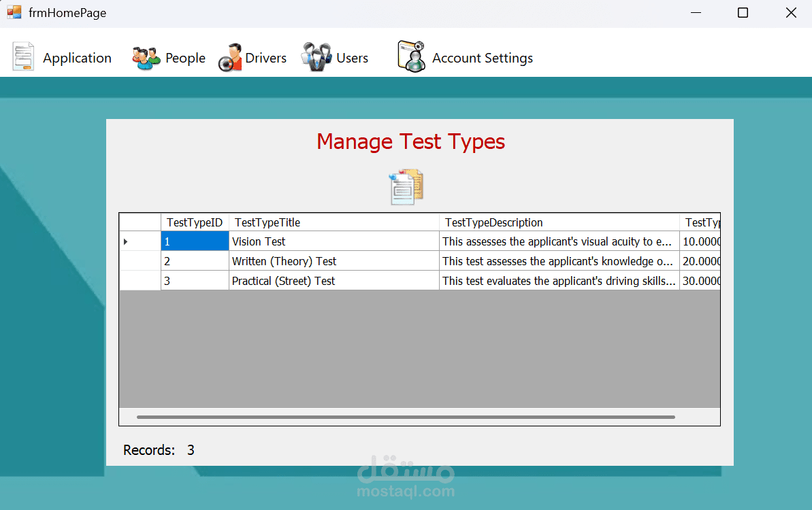Image resolution: width=812 pixels, height=510 pixels.
Task: Click the truncated TestTyp column header
Action: (x=700, y=222)
